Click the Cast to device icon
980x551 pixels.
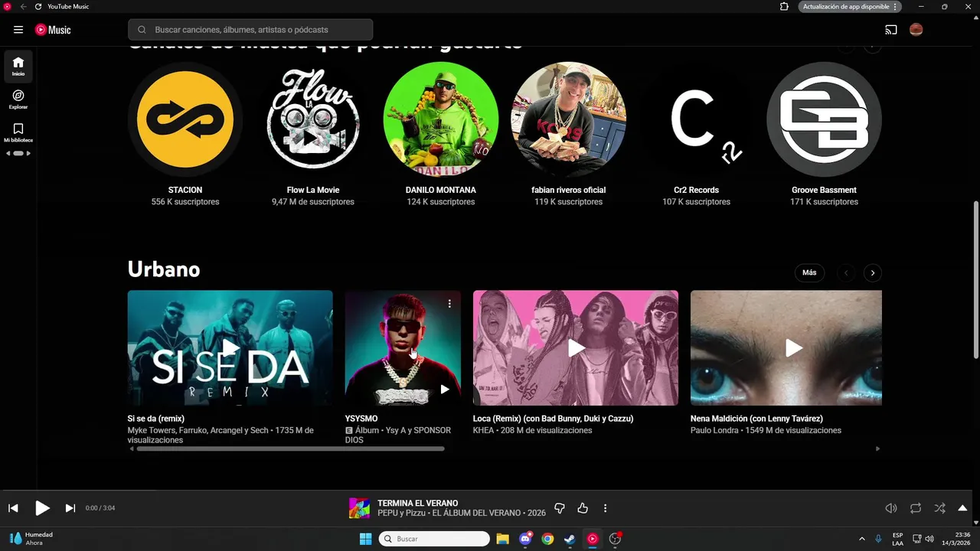[891, 30]
